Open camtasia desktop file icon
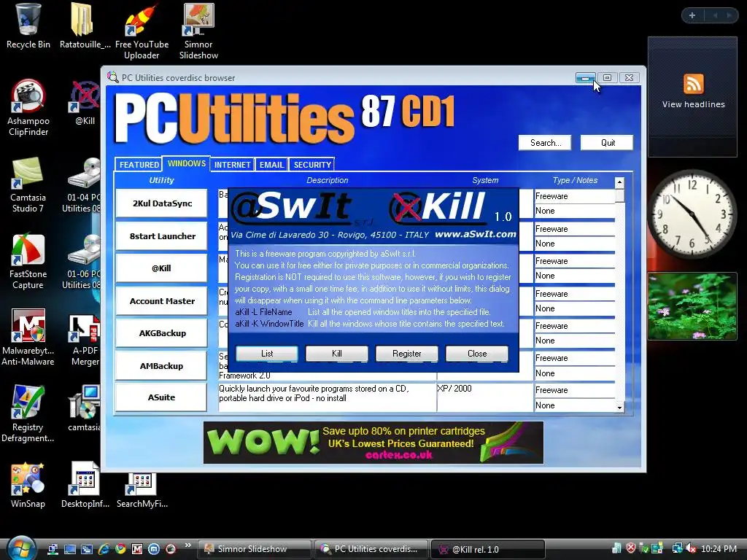The height and width of the screenshot is (560, 747). click(85, 408)
